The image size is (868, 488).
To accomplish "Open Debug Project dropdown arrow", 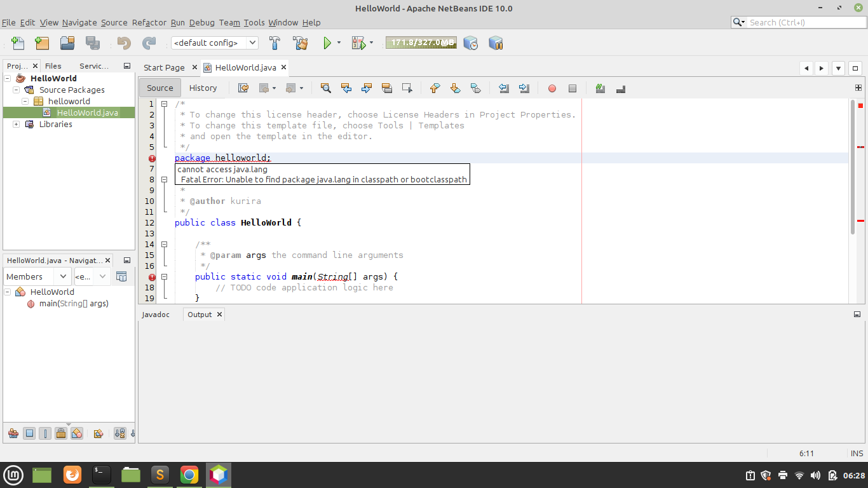I will (x=372, y=43).
